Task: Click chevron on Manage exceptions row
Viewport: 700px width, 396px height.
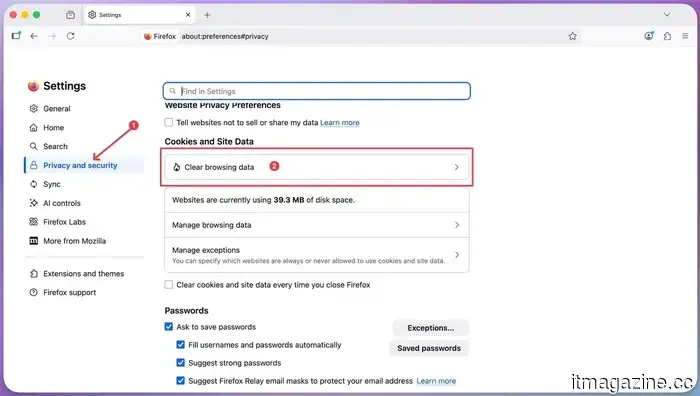Action: point(457,255)
